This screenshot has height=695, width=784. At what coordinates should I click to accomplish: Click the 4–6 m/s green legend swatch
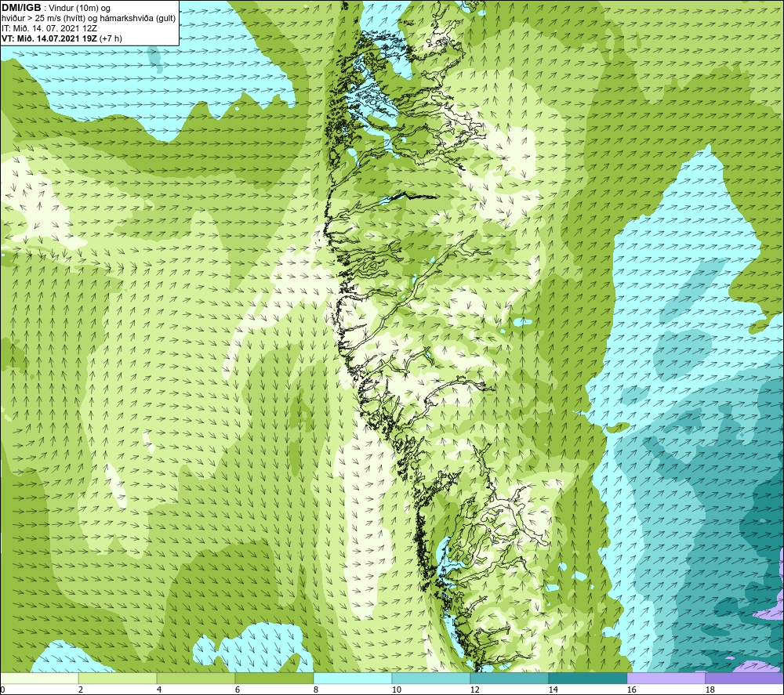pos(196,678)
